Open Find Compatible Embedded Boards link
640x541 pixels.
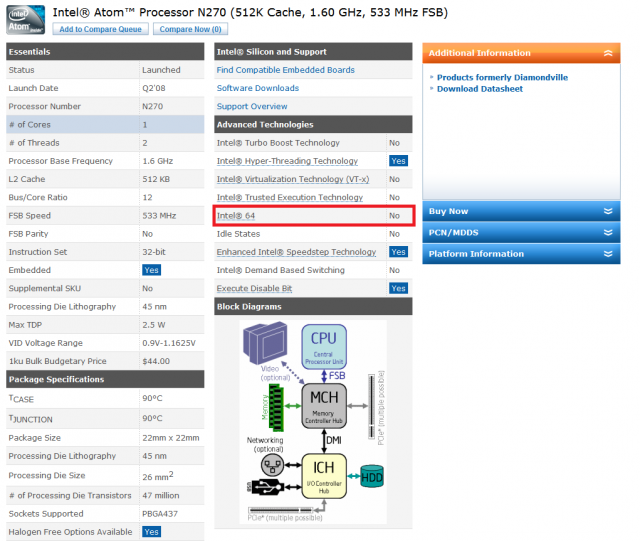point(285,70)
